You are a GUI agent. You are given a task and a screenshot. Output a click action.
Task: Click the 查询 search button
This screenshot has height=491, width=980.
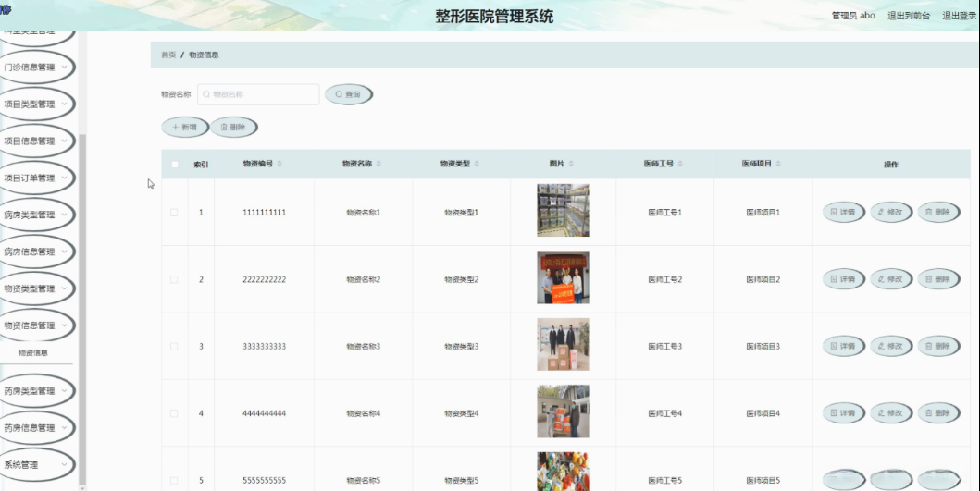[x=349, y=94]
